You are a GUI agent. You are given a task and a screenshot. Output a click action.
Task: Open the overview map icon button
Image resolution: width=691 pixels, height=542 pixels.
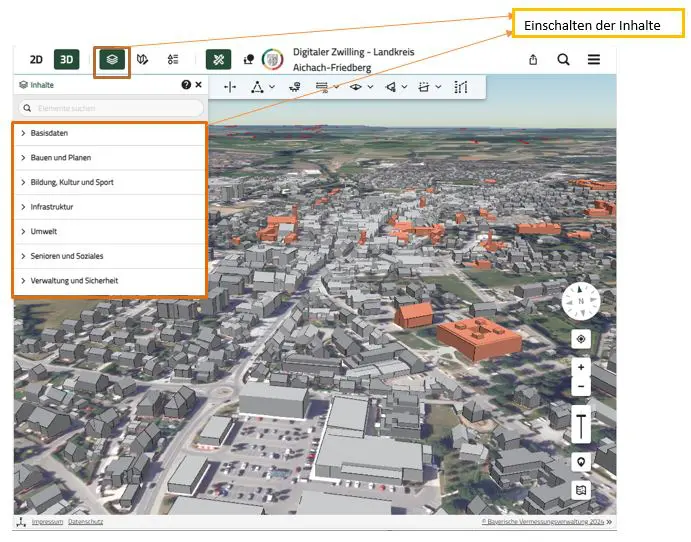pyautogui.click(x=581, y=490)
